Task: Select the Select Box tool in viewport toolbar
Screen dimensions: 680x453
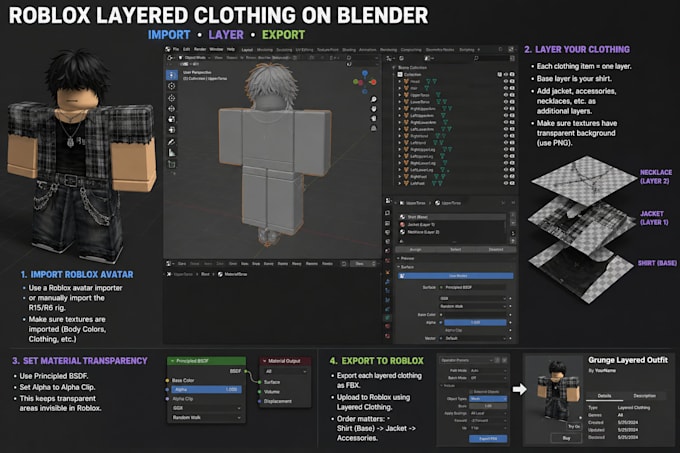Action: (x=172, y=75)
